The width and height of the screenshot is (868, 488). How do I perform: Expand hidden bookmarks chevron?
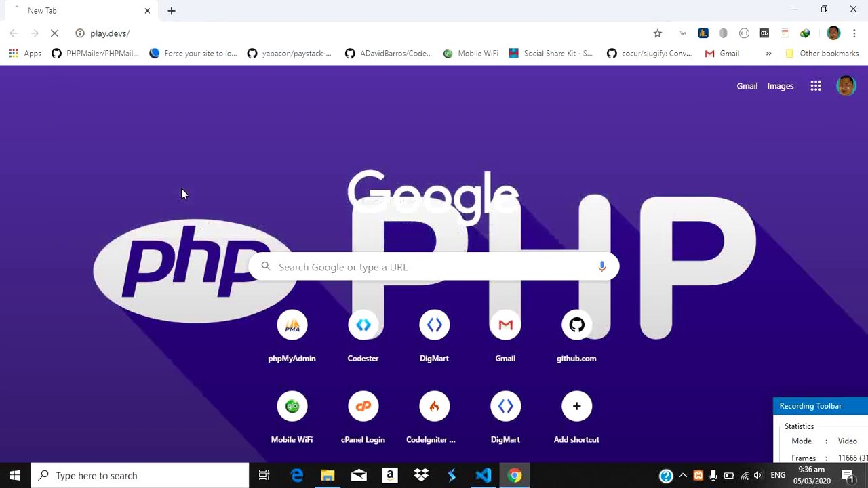coord(768,54)
